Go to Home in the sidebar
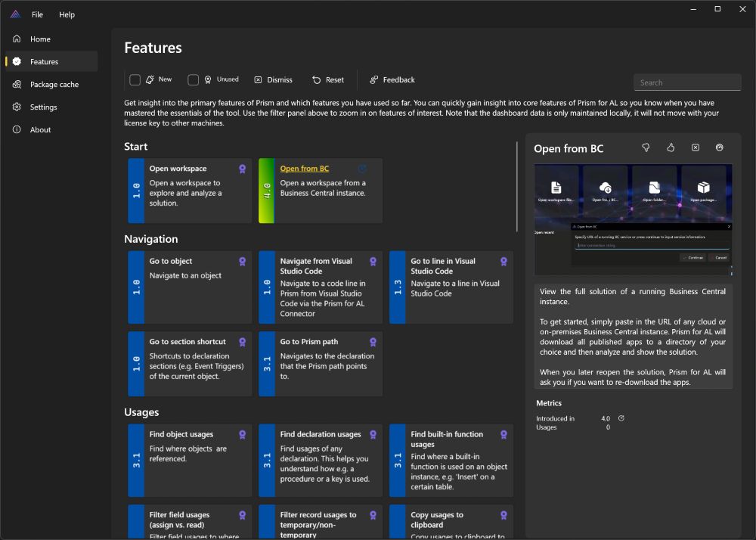Viewport: 756px width, 540px height. 51,39
